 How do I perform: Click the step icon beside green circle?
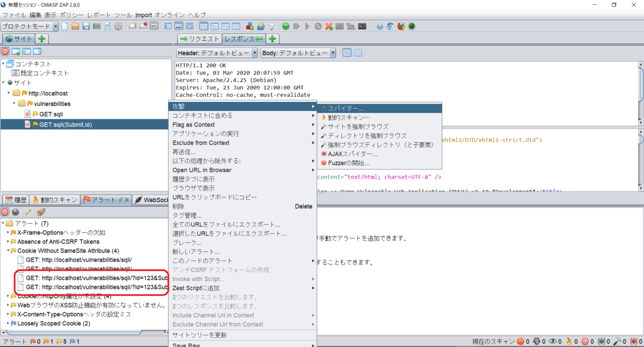297,26
